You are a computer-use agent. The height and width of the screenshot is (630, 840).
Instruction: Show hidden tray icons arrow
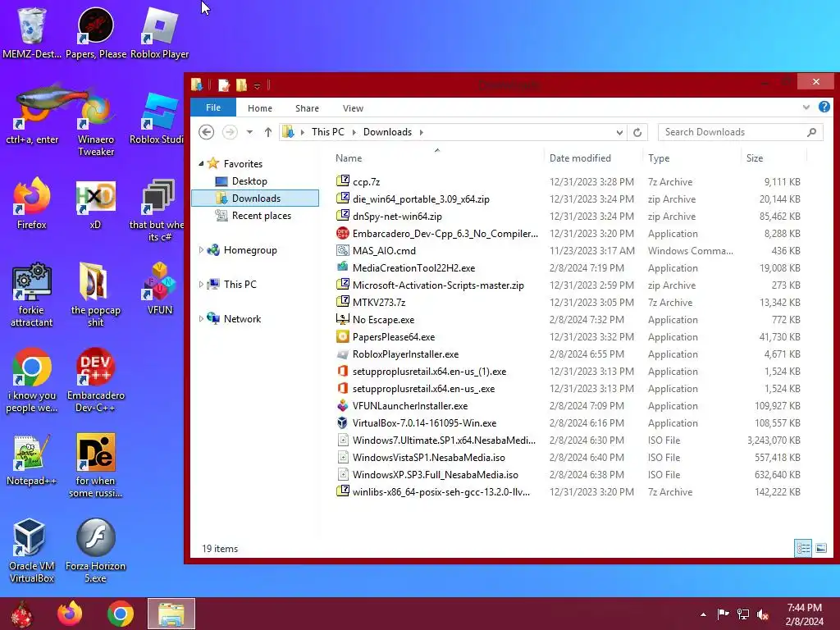(703, 614)
